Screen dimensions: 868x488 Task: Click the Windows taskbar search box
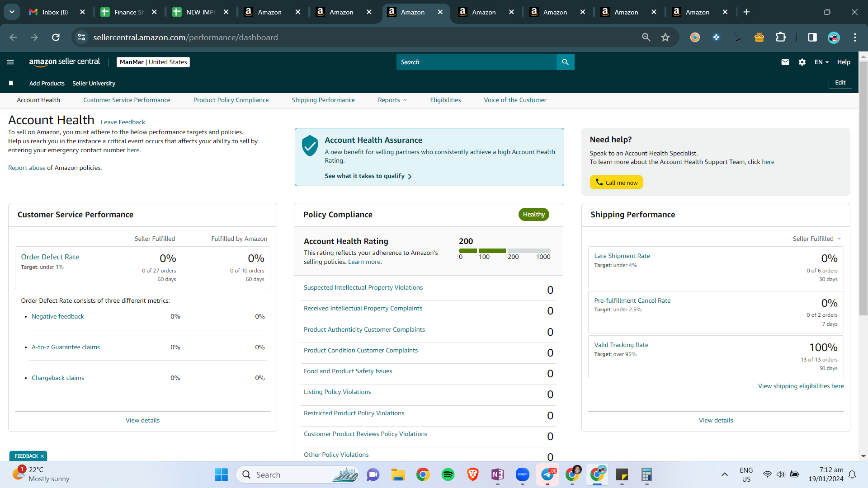tap(297, 474)
